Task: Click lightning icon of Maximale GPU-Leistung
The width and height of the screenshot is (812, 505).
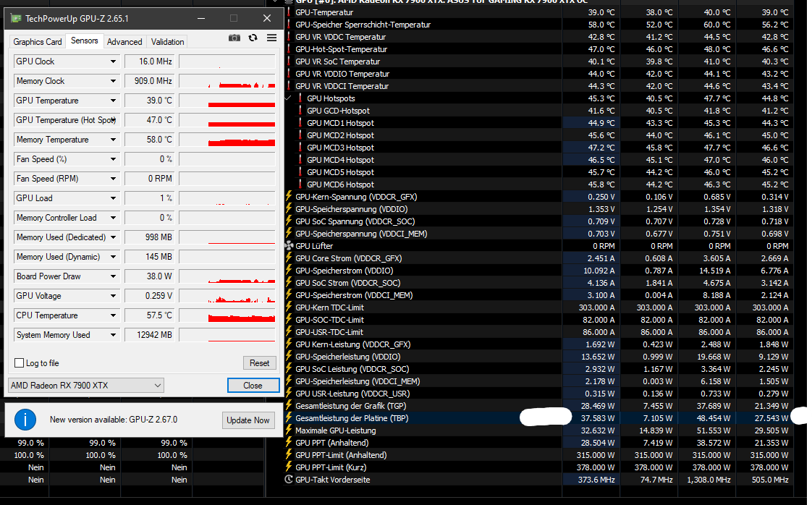Action: tap(289, 430)
